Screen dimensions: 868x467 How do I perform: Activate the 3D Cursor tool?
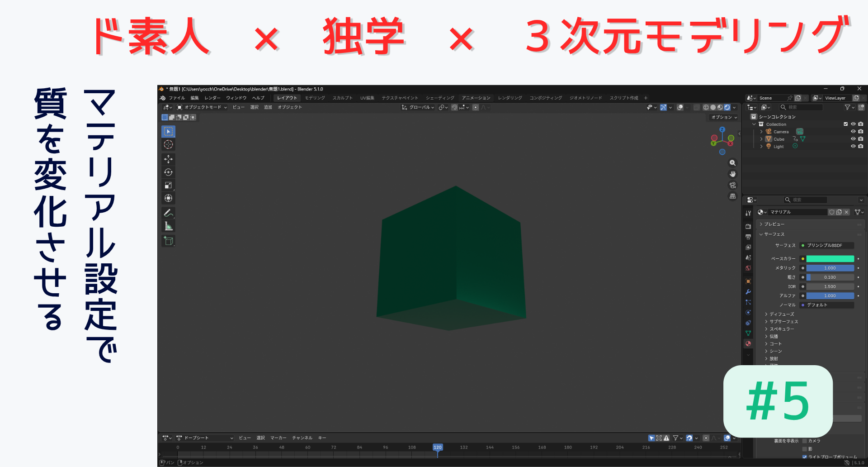coord(168,145)
